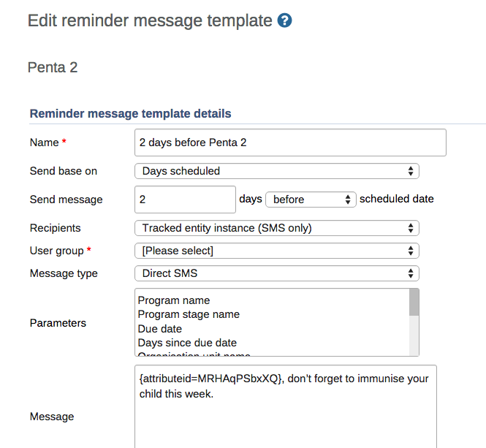Select Program stage name parameter

point(189,314)
